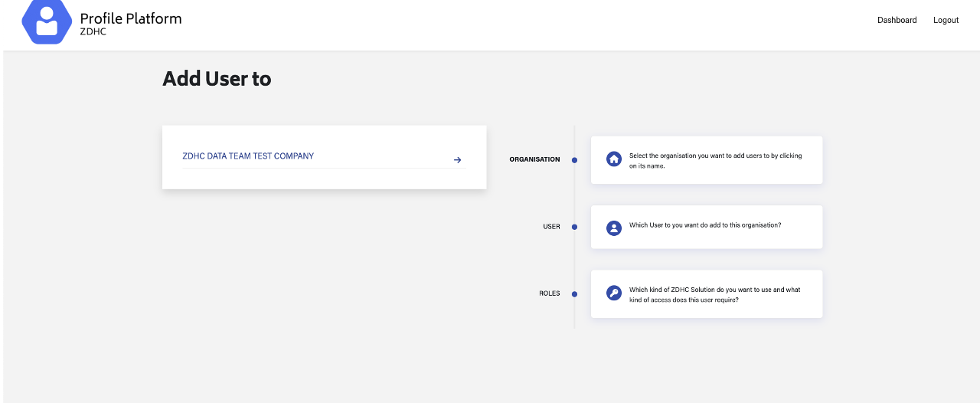Click the USER step label

tap(551, 227)
